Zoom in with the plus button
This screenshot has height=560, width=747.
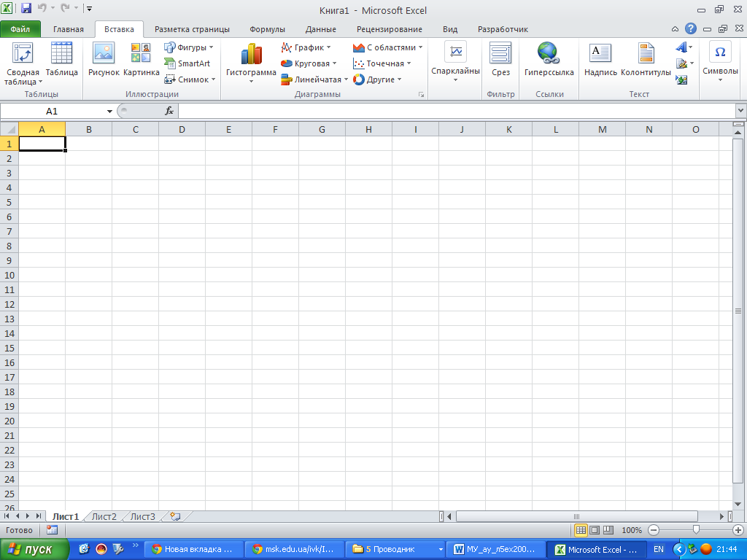[x=738, y=530]
